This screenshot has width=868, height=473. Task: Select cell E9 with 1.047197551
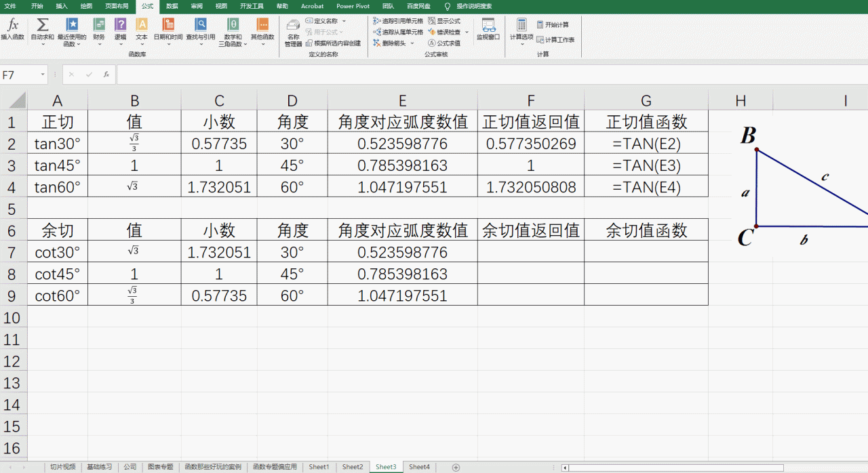(403, 296)
